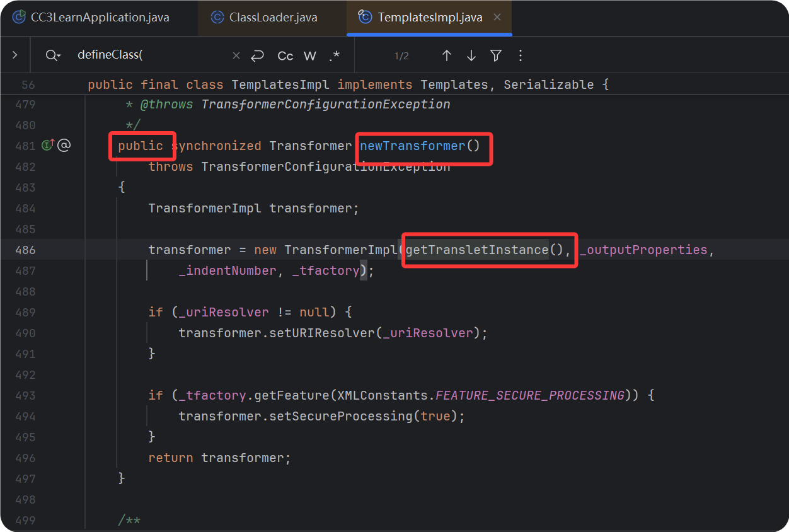The width and height of the screenshot is (789, 532).
Task: Click the magnifier search icon
Action: [49, 55]
